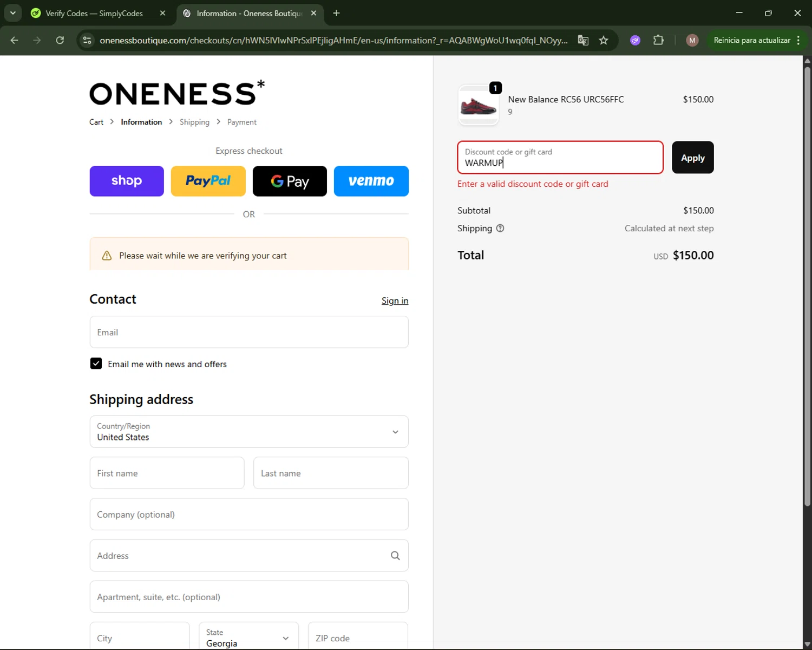Click the browser forward arrow

click(x=37, y=40)
